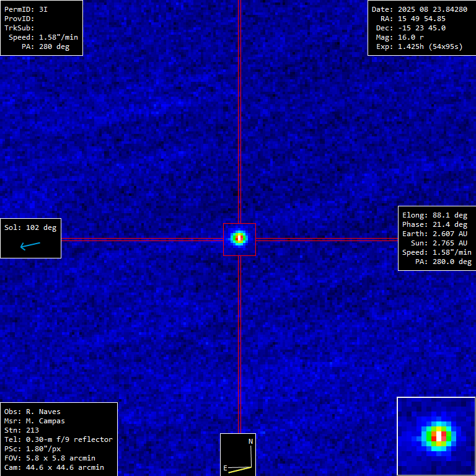This screenshot has height=476, width=476.
Task: Click the blue solar direction arrow
Action: click(x=30, y=246)
